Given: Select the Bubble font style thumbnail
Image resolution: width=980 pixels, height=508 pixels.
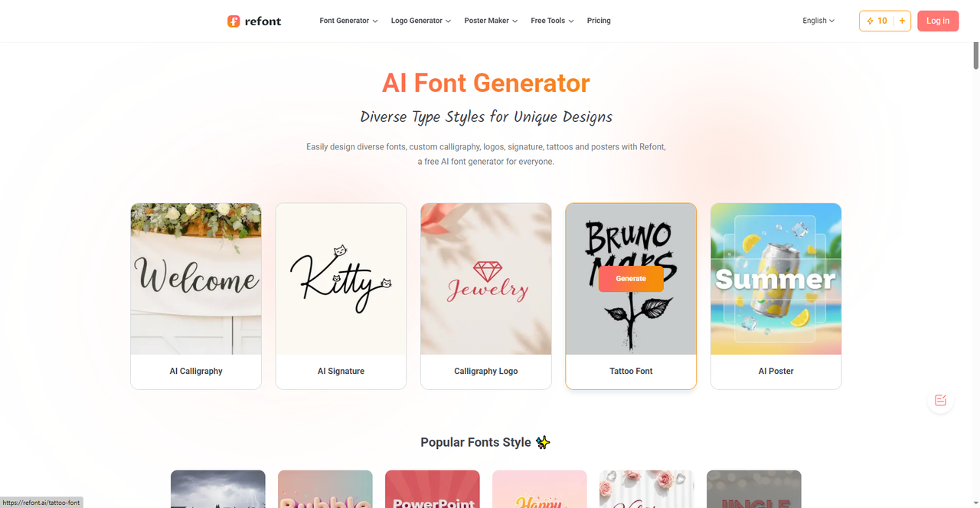Looking at the screenshot, I should 325,489.
